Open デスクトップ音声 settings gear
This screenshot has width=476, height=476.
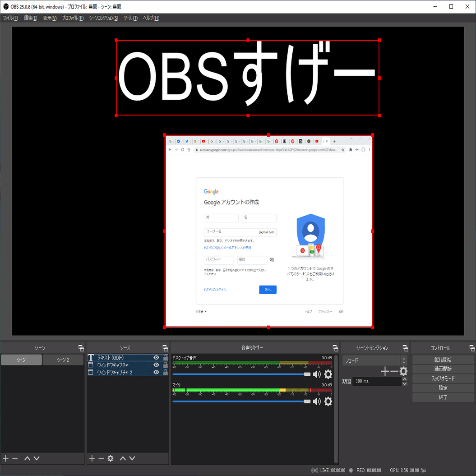[328, 374]
